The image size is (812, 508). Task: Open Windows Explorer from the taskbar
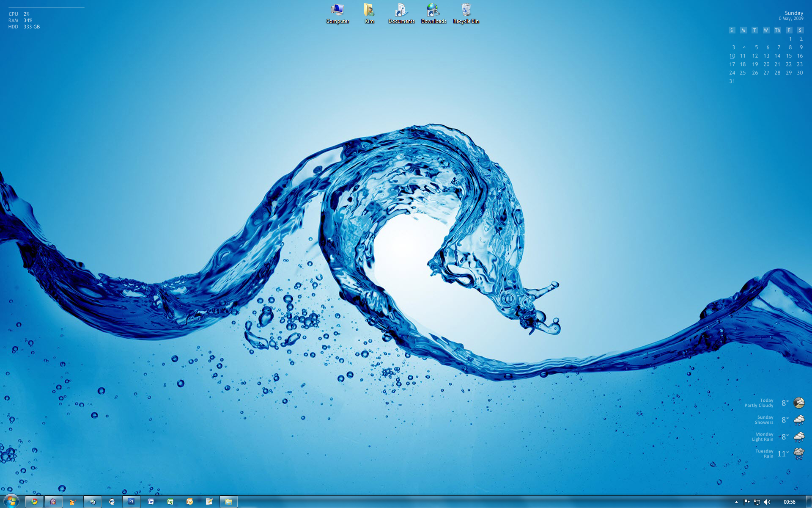pyautogui.click(x=228, y=502)
